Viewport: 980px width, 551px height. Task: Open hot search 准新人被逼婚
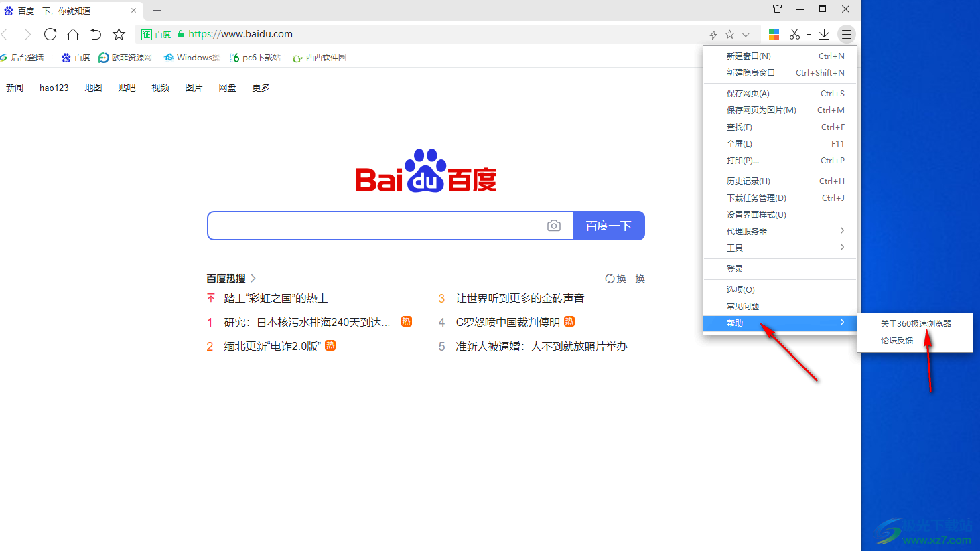pyautogui.click(x=541, y=347)
